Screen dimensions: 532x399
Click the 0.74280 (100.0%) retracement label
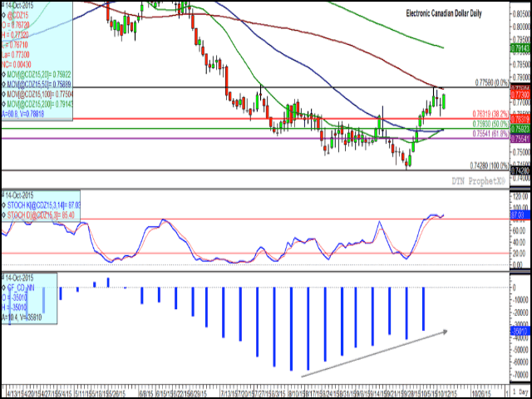click(x=490, y=165)
